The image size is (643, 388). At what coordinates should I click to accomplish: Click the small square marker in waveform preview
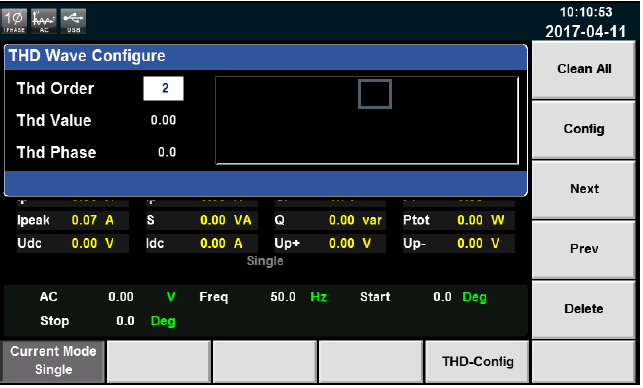pos(375,94)
